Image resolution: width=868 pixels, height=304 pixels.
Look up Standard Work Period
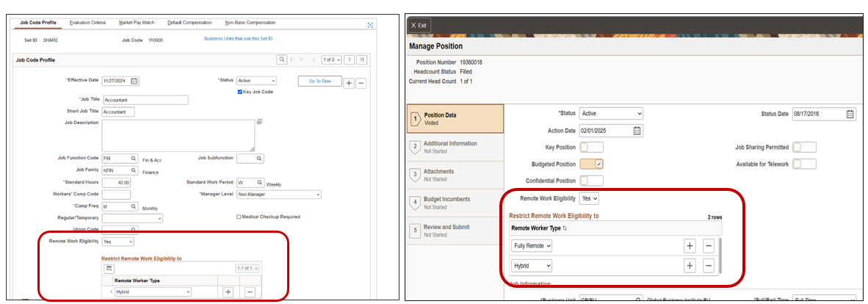[259, 182]
